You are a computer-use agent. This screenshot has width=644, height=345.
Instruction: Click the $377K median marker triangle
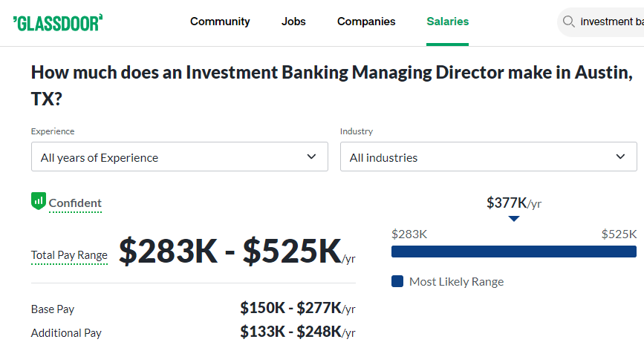coord(514,219)
